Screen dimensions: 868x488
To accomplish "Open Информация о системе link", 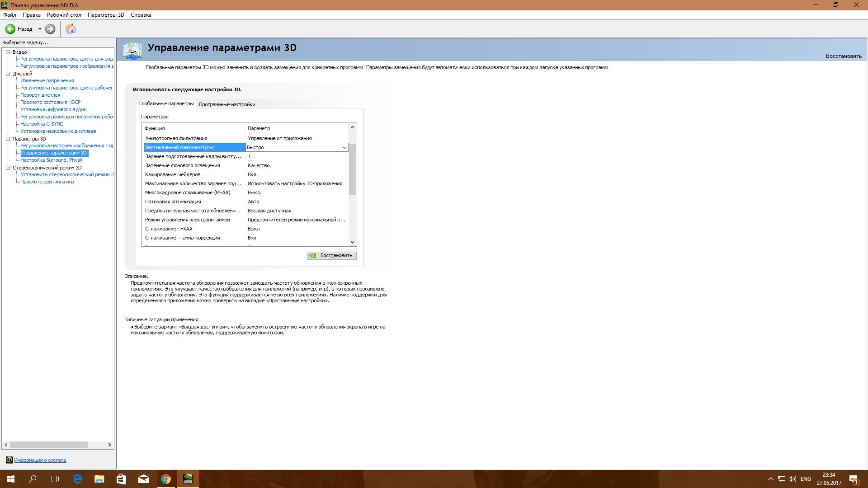I will click(x=40, y=460).
